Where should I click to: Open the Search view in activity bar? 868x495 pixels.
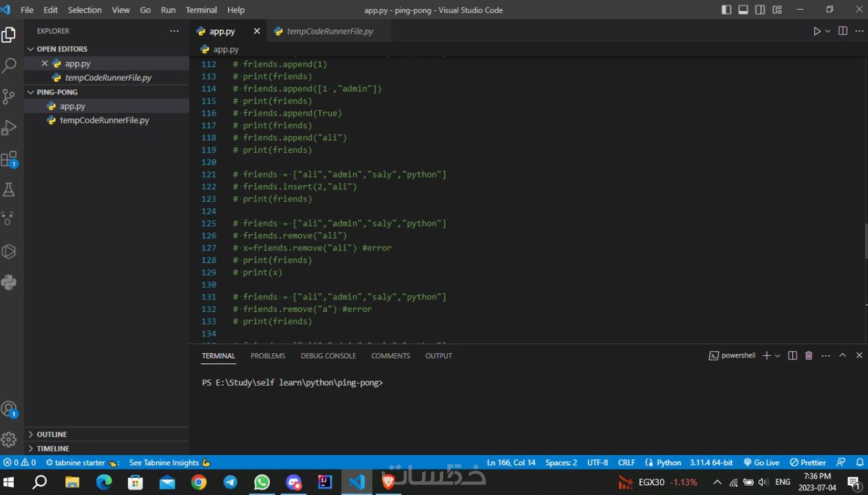pyautogui.click(x=9, y=65)
